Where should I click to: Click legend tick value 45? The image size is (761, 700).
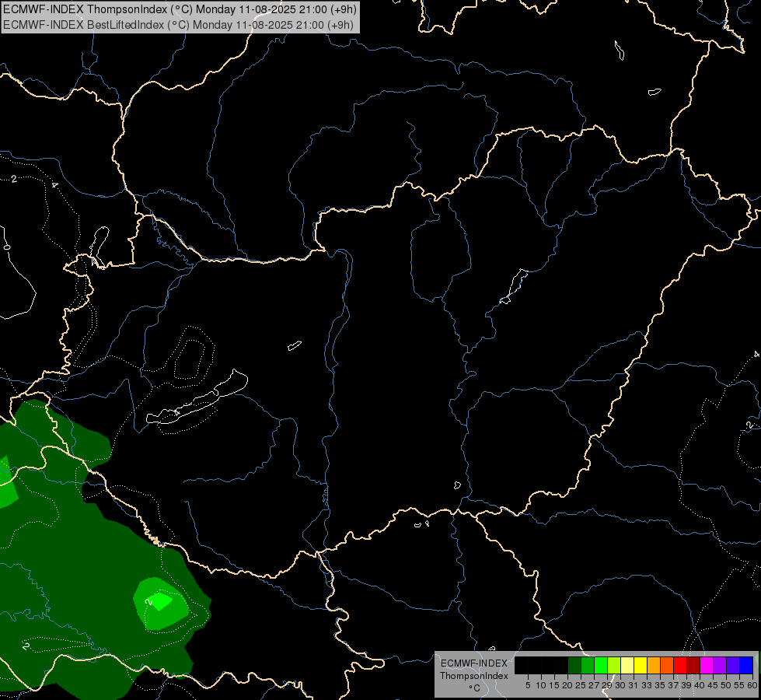(713, 685)
